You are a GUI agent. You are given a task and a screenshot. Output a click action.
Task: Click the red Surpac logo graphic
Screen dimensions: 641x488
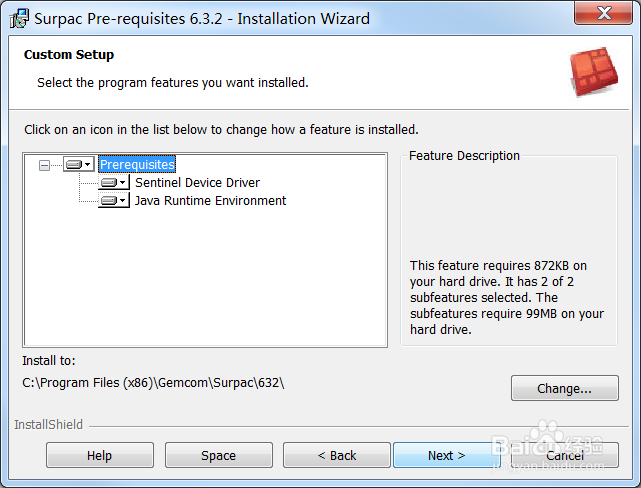coord(594,72)
